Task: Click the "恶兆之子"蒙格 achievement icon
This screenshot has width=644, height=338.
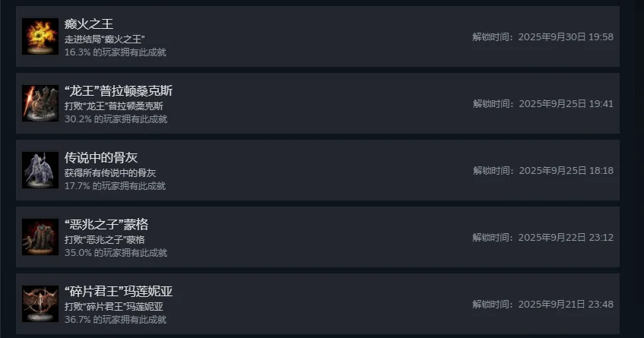Action: (40, 237)
